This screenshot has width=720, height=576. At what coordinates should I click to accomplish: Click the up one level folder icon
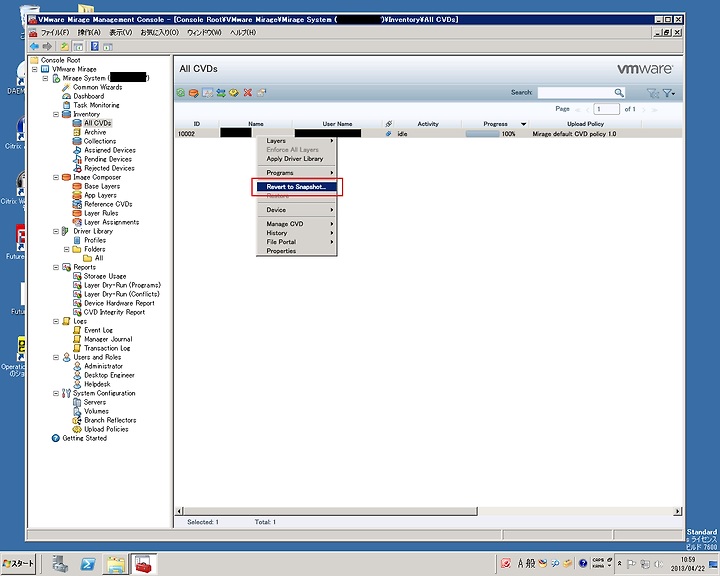click(x=65, y=46)
